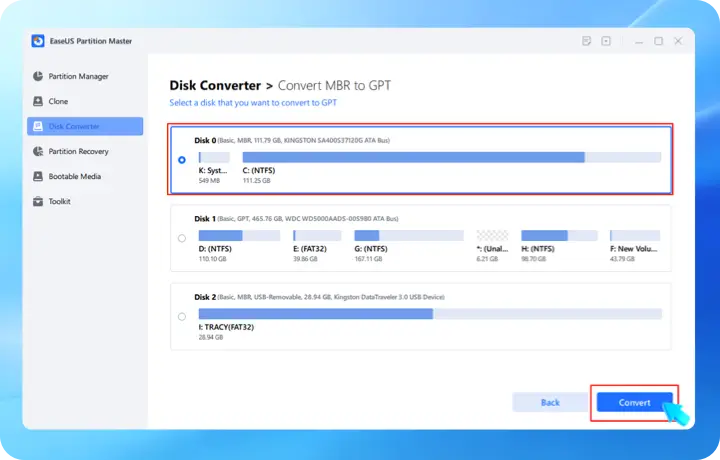This screenshot has height=460, width=720.
Task: Open Partition Manager in sidebar
Action: point(85,76)
